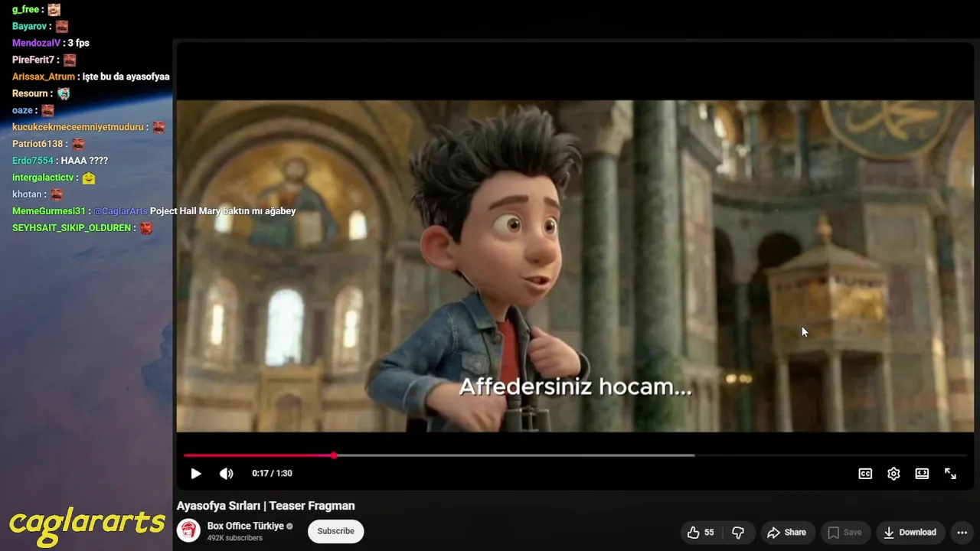Screen dimensions: 980x551
Task: Click the Box Office Türkiye channel avatar
Action: (188, 530)
